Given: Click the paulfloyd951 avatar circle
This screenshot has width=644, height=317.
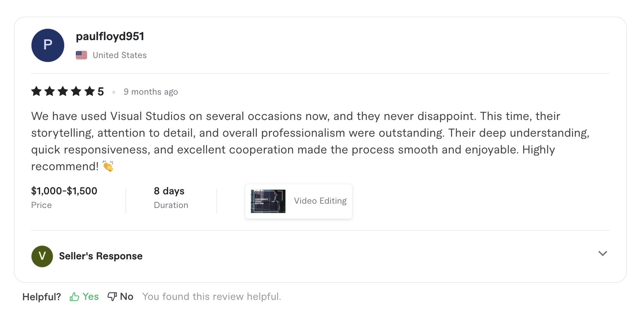Looking at the screenshot, I should 48,45.
